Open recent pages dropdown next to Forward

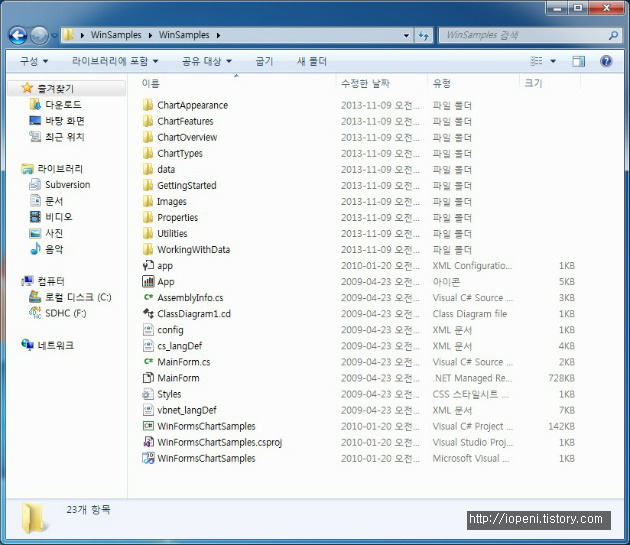click(54, 35)
